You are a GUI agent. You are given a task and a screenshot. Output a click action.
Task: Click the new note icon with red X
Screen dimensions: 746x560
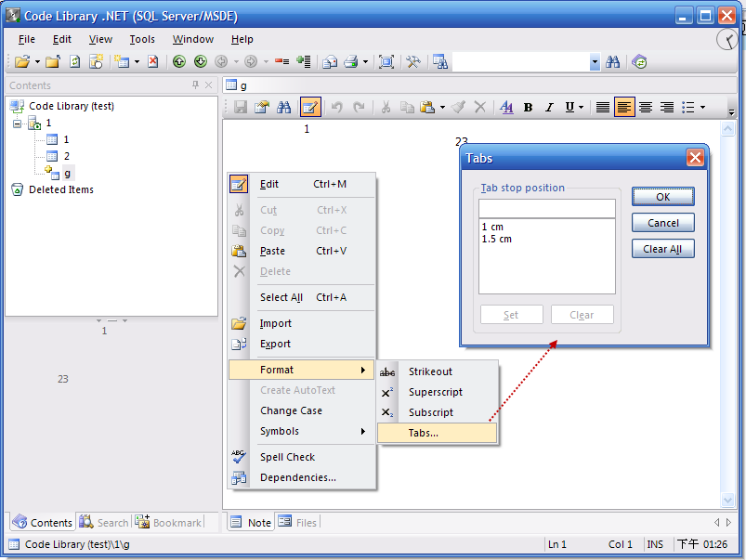152,62
